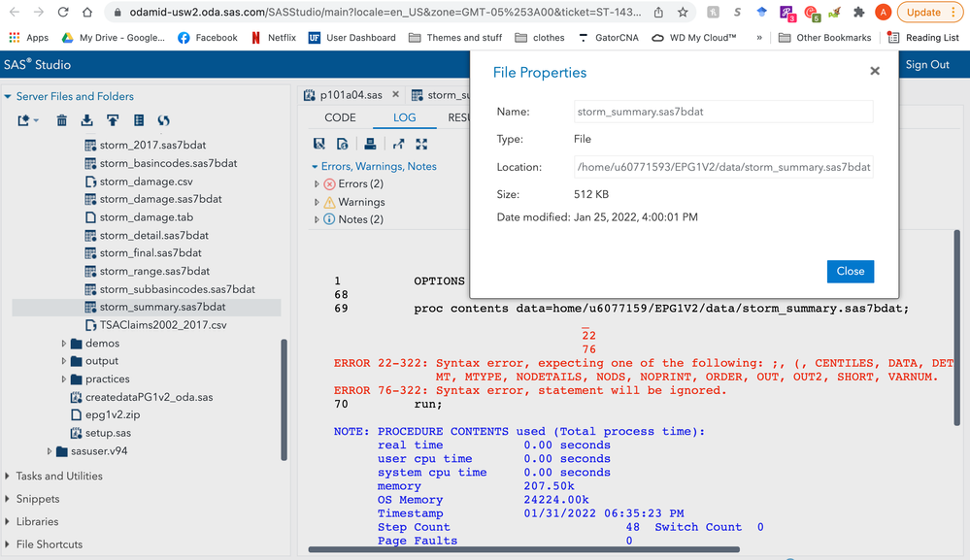
Task: Click the Upload files icon
Action: tap(113, 120)
